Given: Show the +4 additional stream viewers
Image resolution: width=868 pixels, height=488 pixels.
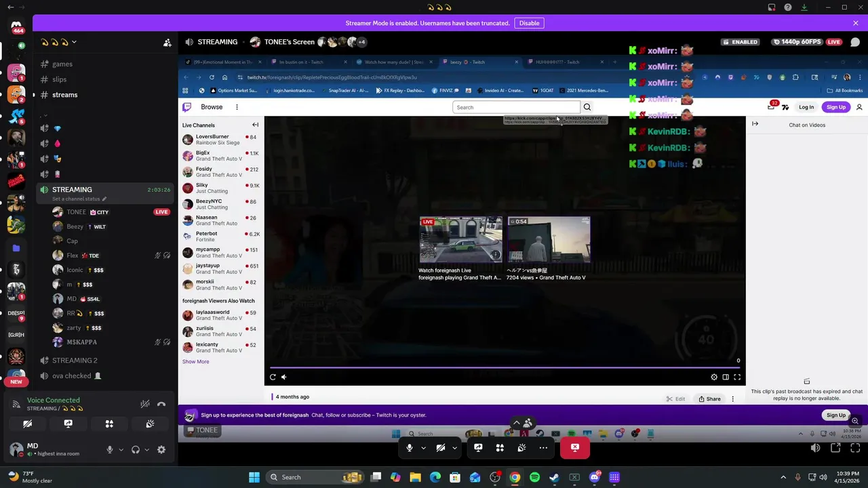Looking at the screenshot, I should click(361, 42).
